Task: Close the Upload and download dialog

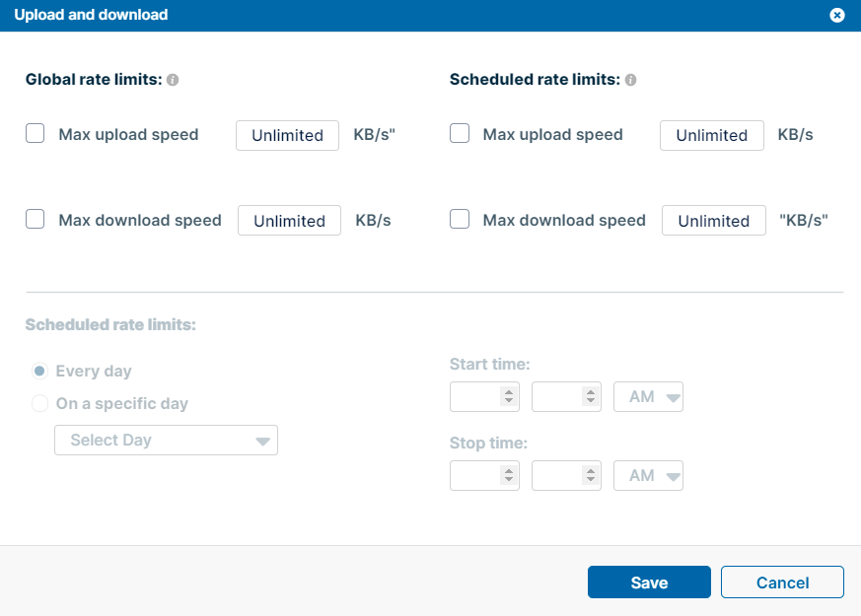Action: [x=837, y=15]
